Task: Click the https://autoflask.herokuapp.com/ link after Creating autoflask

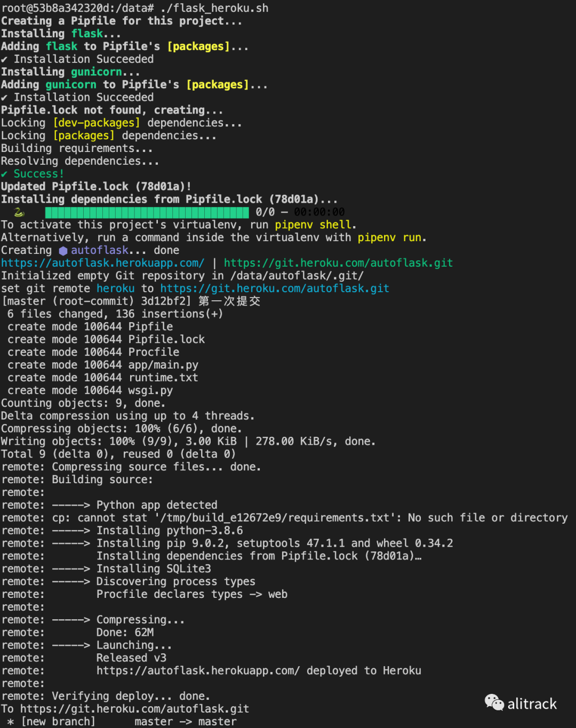Action: tap(102, 263)
